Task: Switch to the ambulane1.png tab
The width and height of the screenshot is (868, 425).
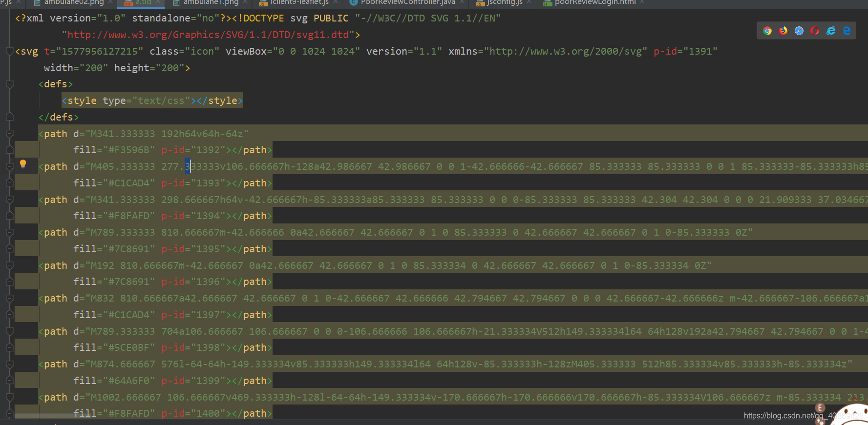Action: [210, 2]
